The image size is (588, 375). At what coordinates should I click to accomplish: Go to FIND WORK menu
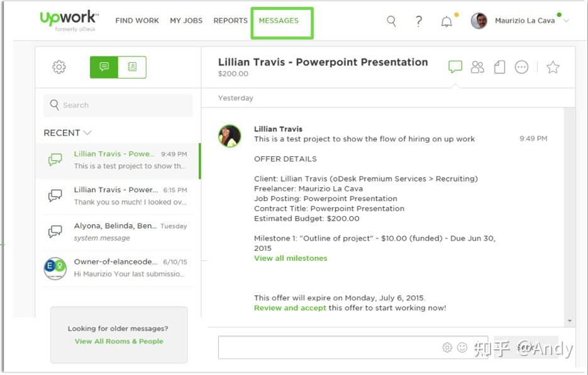click(x=137, y=21)
